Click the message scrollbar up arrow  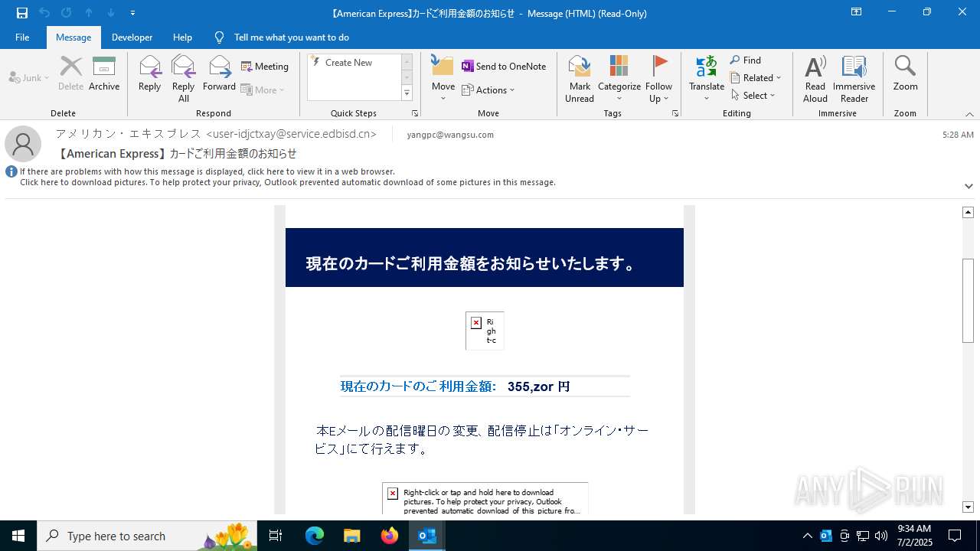click(968, 212)
